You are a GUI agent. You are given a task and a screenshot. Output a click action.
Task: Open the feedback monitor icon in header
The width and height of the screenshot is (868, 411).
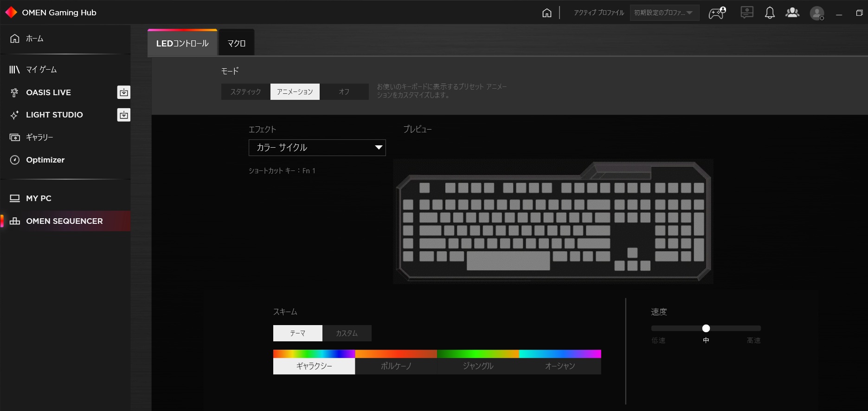click(747, 13)
